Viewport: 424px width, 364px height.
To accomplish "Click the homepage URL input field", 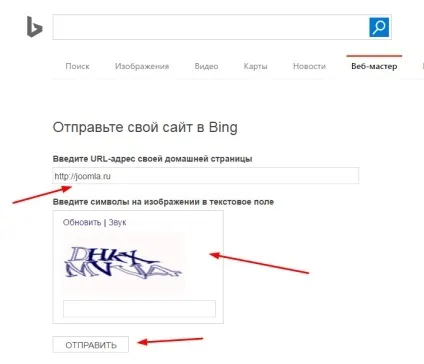I will pyautogui.click(x=206, y=176).
